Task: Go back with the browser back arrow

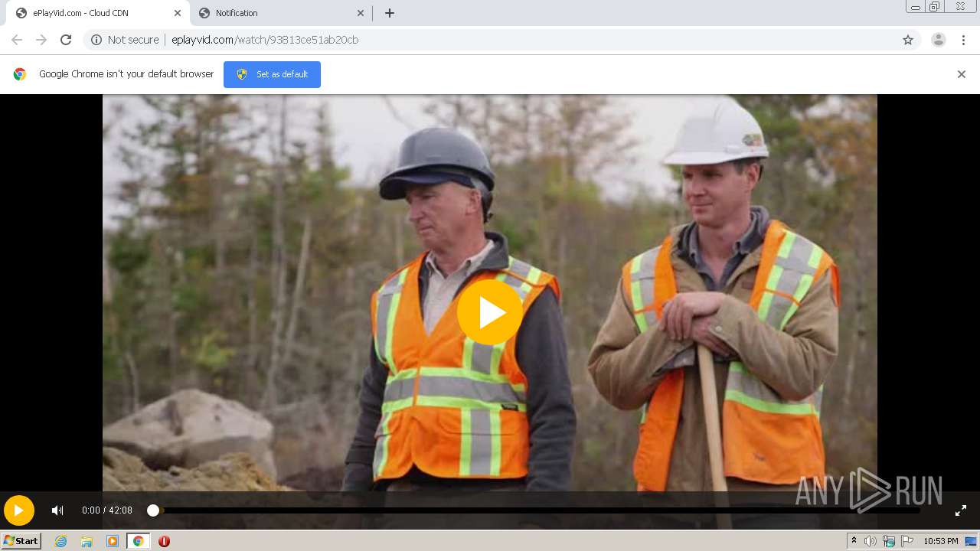Action: click(x=17, y=40)
